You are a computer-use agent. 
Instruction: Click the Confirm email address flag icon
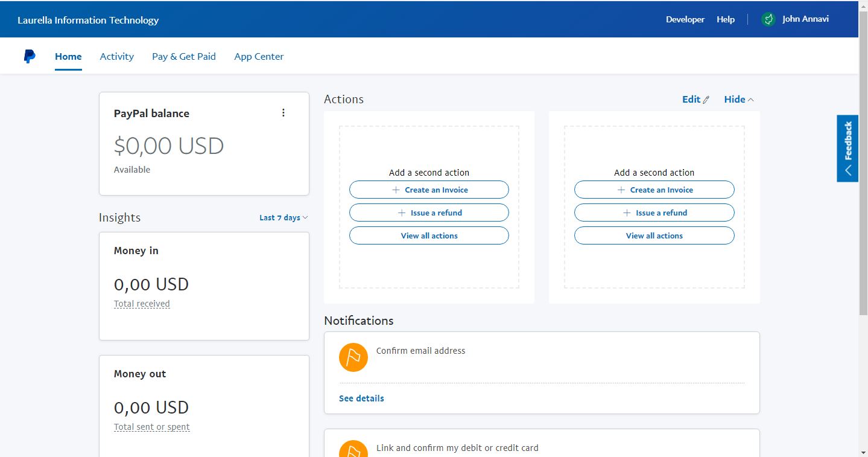point(353,357)
